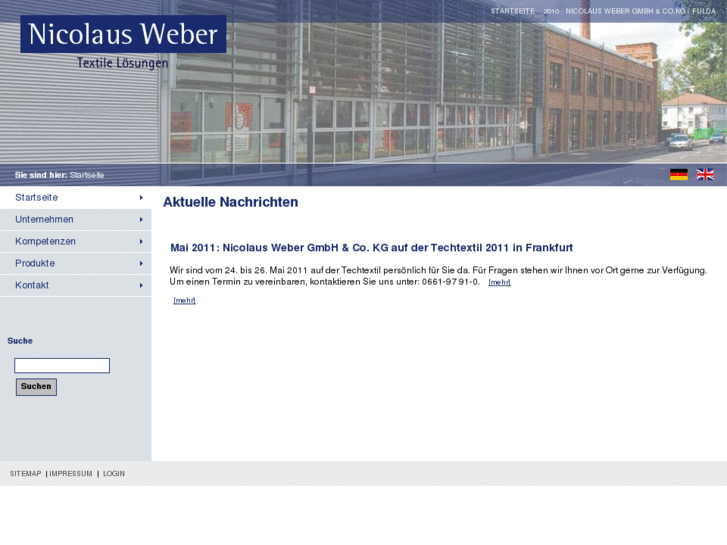Click the 'Textile Lösungen' tagline
The image size is (727, 545).
click(x=122, y=63)
